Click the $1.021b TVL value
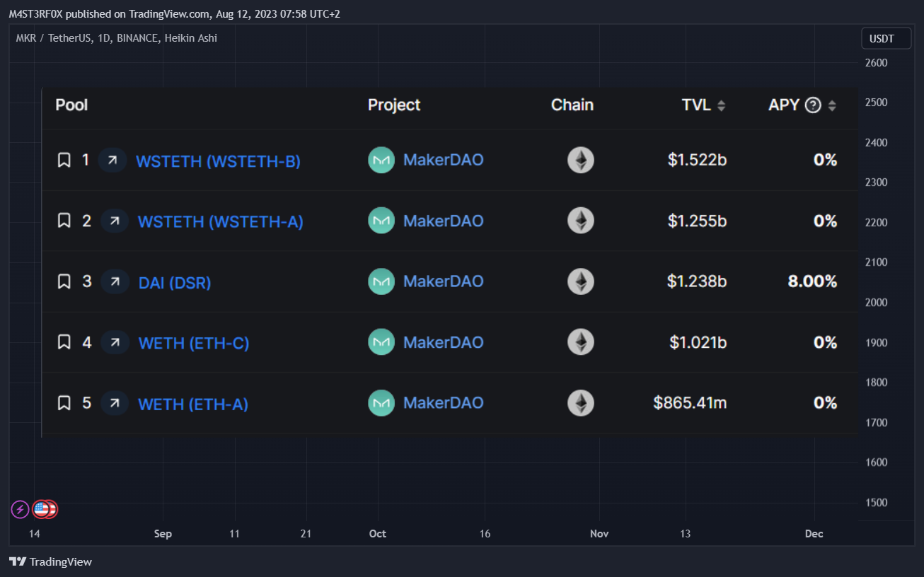This screenshot has height=577, width=924. [698, 342]
